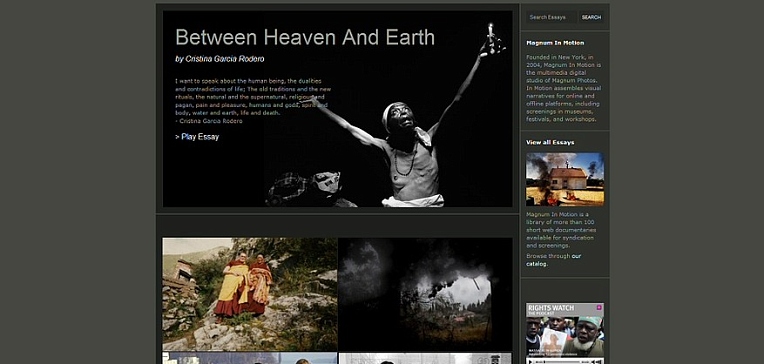Click the Search Essays input field

point(552,17)
